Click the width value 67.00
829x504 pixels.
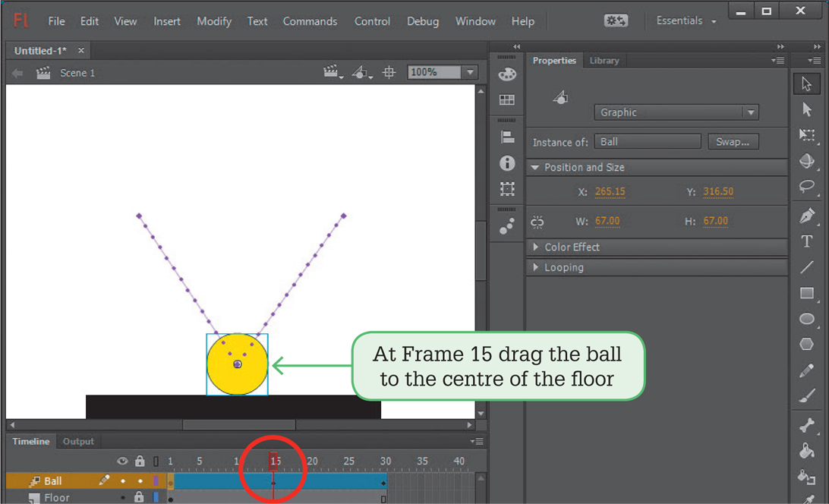607,221
